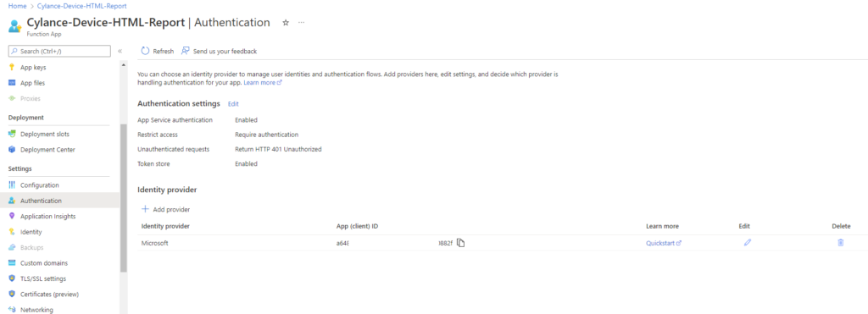The width and height of the screenshot is (868, 314).
Task: Edit Microsoft provider with pencil icon
Action: (748, 243)
